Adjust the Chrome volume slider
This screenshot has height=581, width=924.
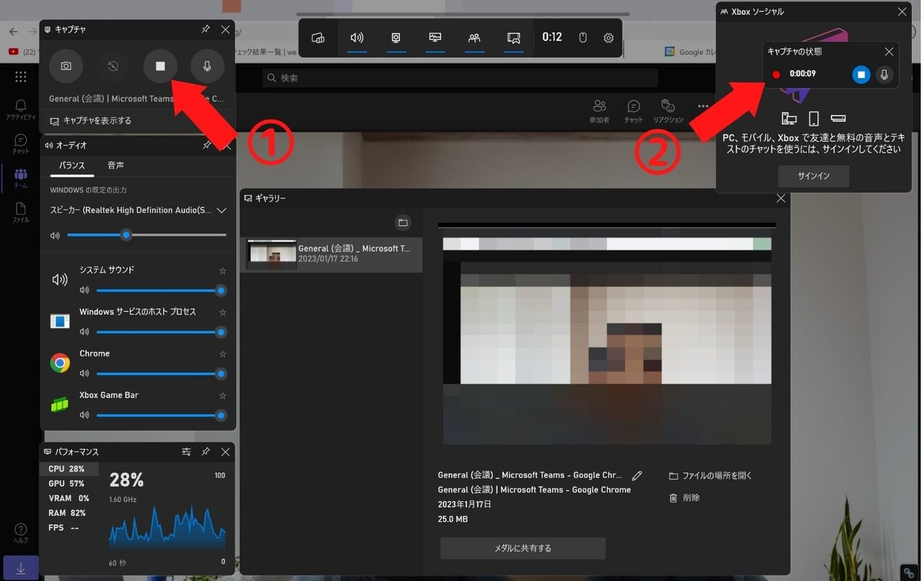(x=159, y=374)
